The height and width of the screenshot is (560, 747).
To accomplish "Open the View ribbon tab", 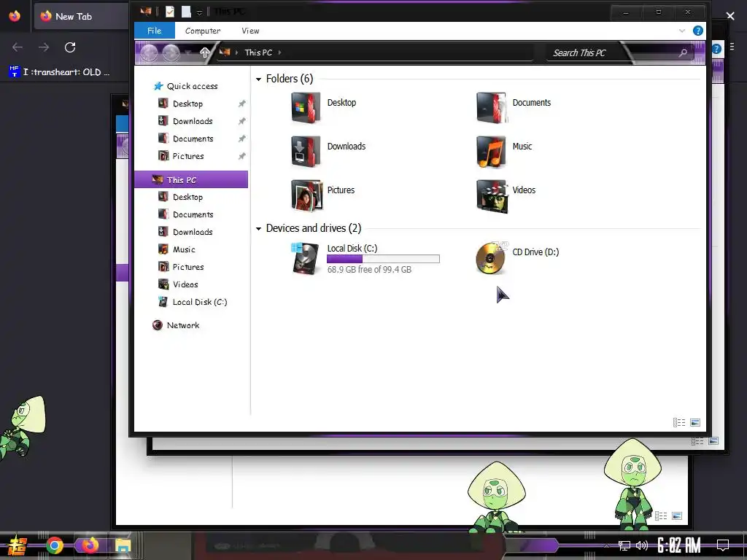I will pos(251,31).
